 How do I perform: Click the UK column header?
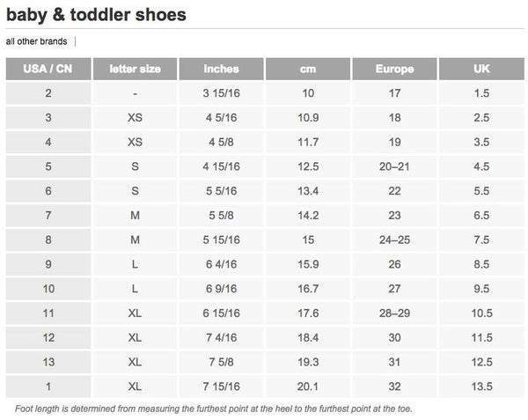pos(481,69)
